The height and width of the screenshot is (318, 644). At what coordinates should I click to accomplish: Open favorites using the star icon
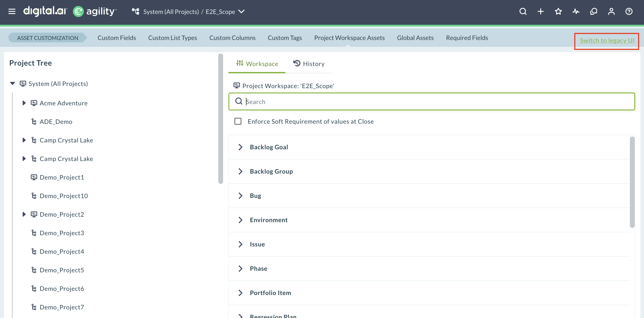tap(558, 11)
